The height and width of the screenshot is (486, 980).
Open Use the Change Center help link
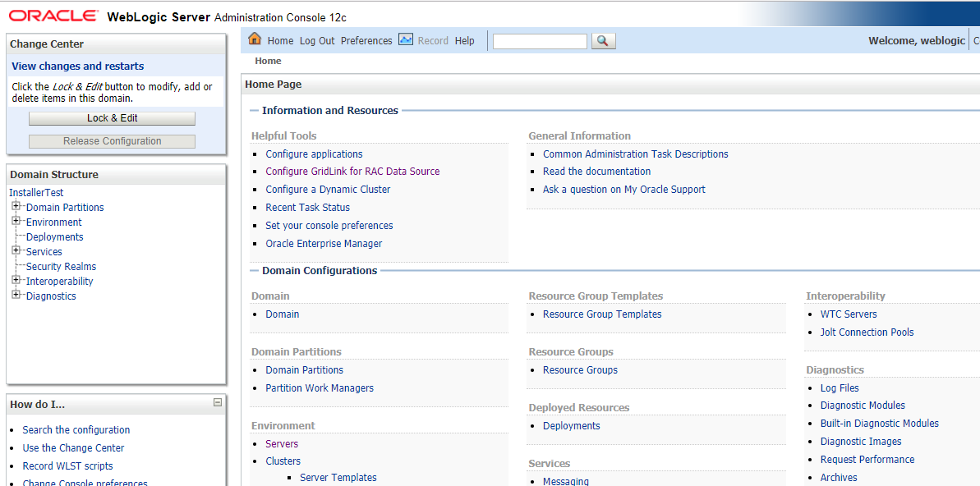click(x=73, y=448)
